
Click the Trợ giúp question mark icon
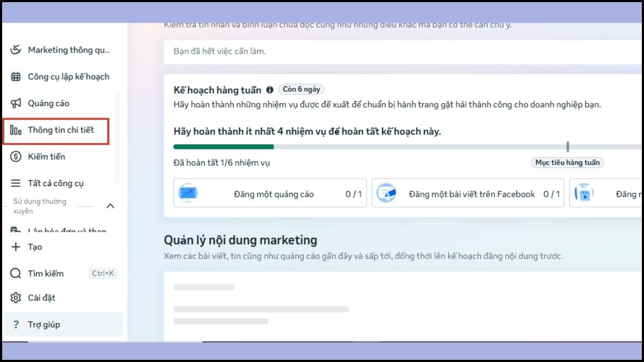pos(16,325)
